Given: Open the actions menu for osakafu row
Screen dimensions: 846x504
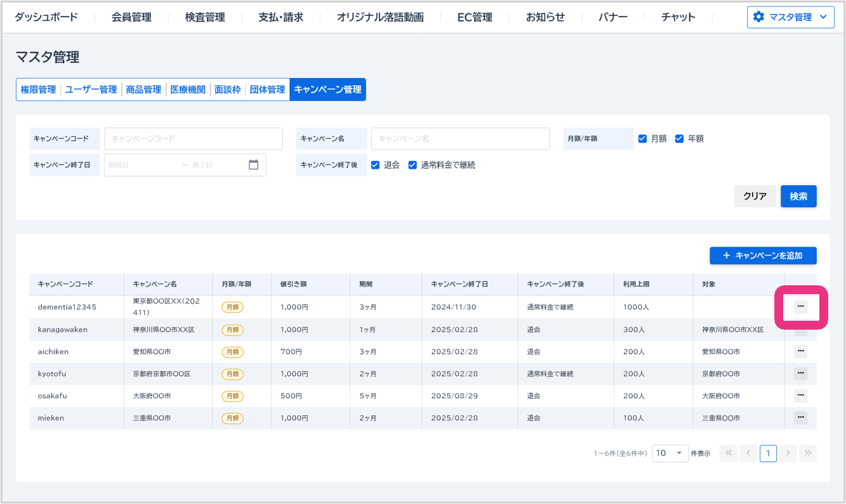Looking at the screenshot, I should click(x=800, y=396).
